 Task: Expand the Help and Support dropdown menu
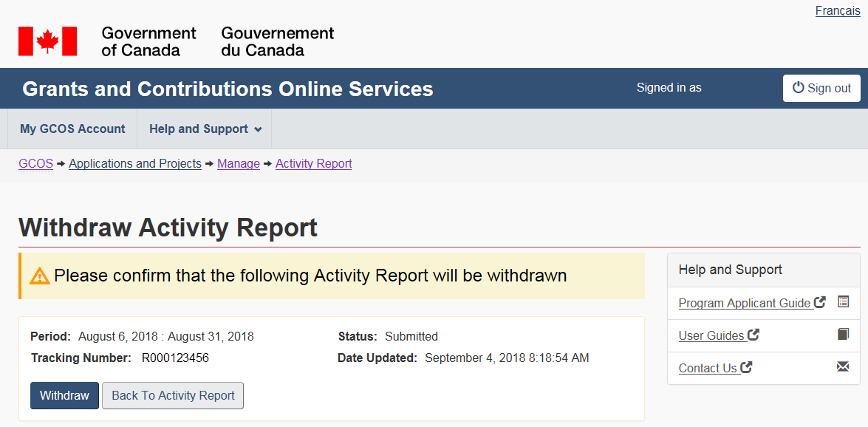[205, 129]
